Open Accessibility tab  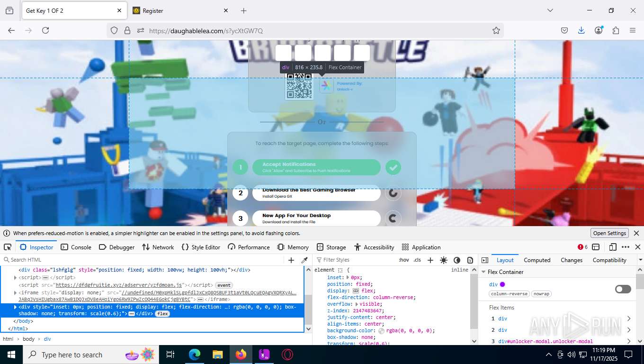tap(374, 247)
